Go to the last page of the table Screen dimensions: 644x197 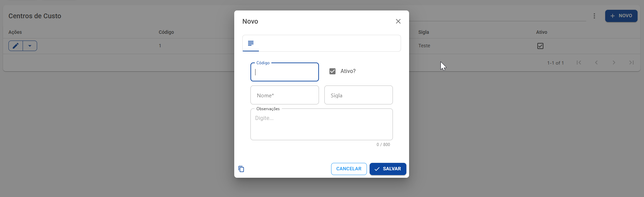click(x=632, y=63)
